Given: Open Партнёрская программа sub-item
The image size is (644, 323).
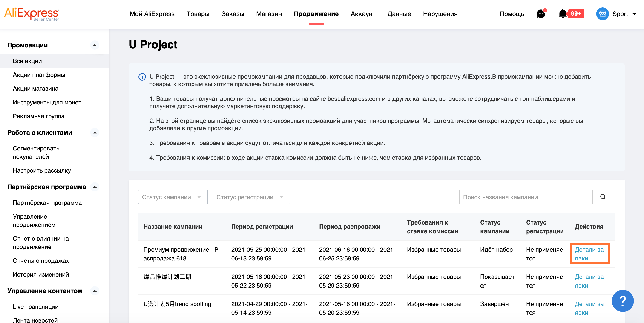Looking at the screenshot, I should (47, 203).
